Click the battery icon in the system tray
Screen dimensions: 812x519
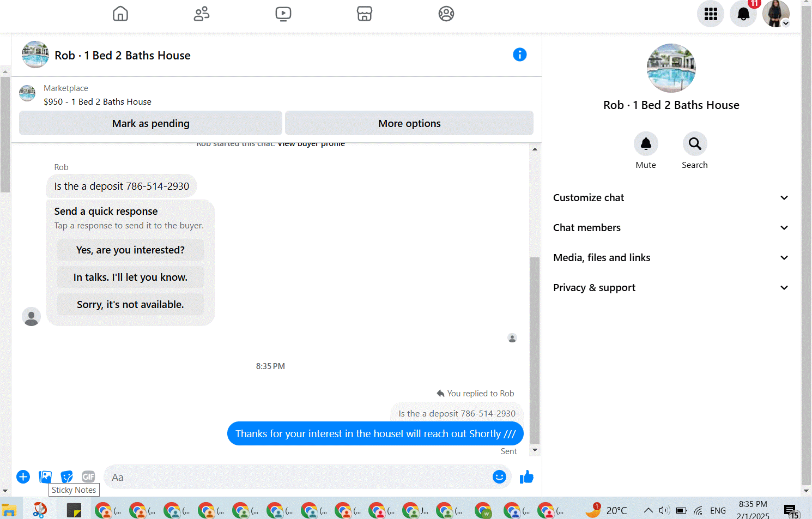click(681, 511)
